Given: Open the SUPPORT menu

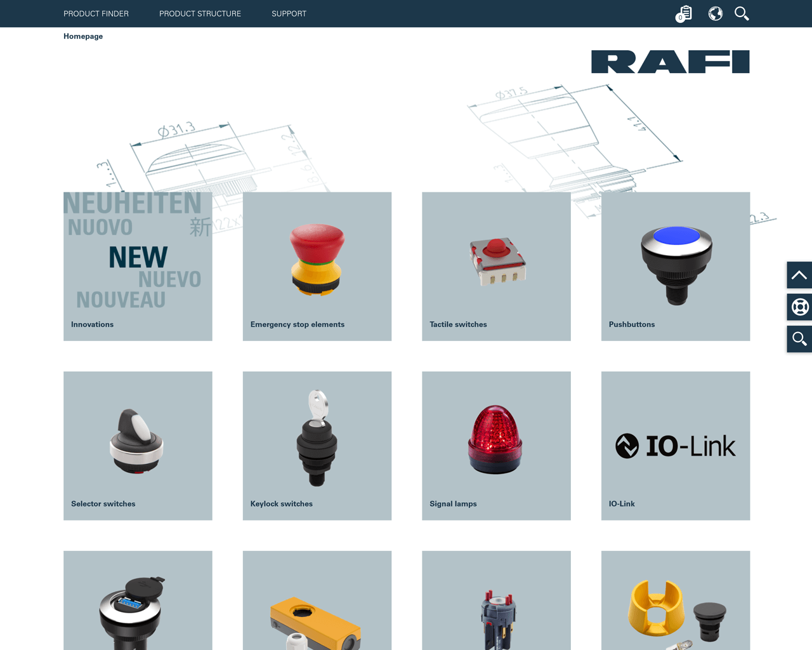Looking at the screenshot, I should click(x=289, y=13).
